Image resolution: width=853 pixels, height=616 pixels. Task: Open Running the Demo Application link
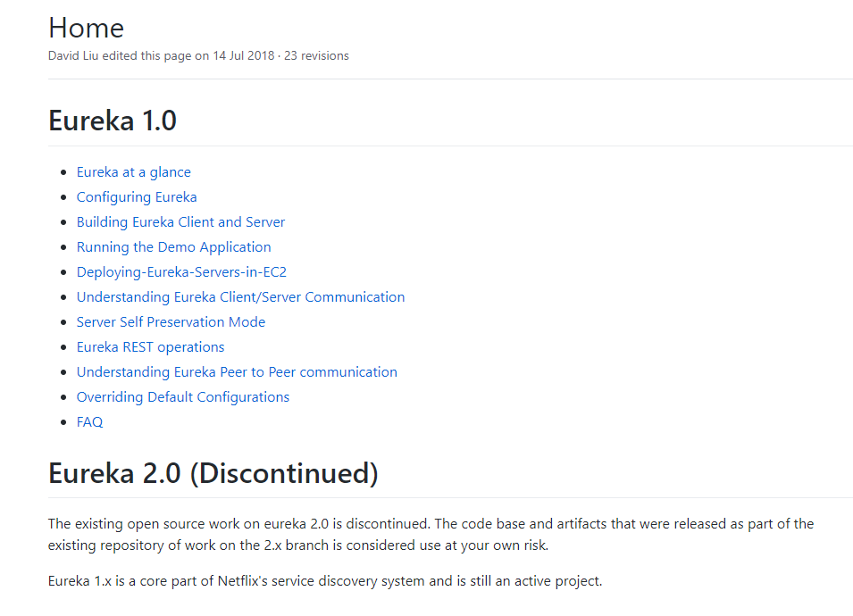point(173,247)
